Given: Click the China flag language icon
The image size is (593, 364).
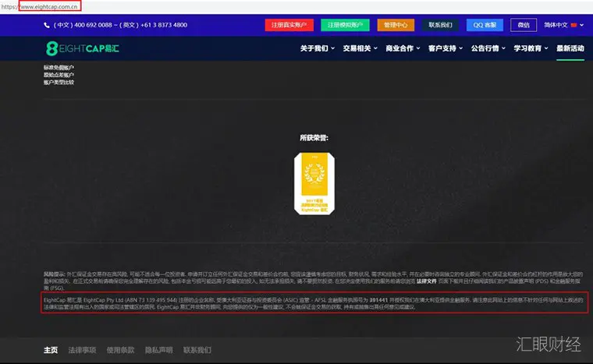Looking at the screenshot, I should (573, 25).
